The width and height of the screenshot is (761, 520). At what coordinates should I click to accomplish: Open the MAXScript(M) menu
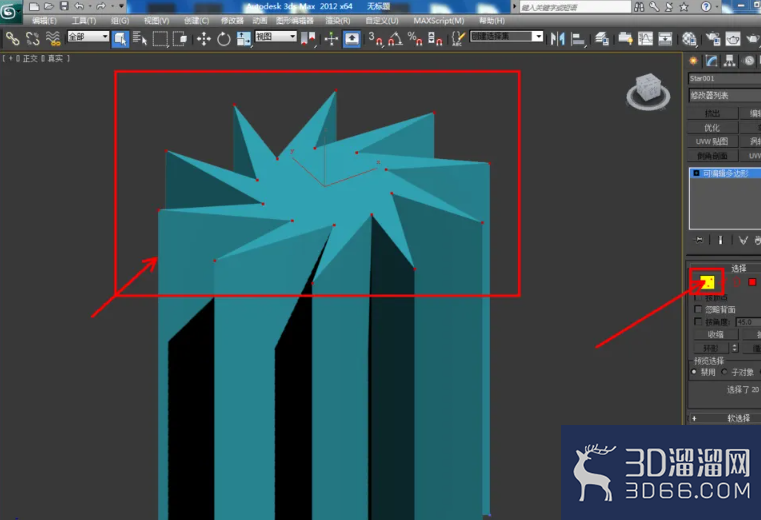[x=439, y=20]
